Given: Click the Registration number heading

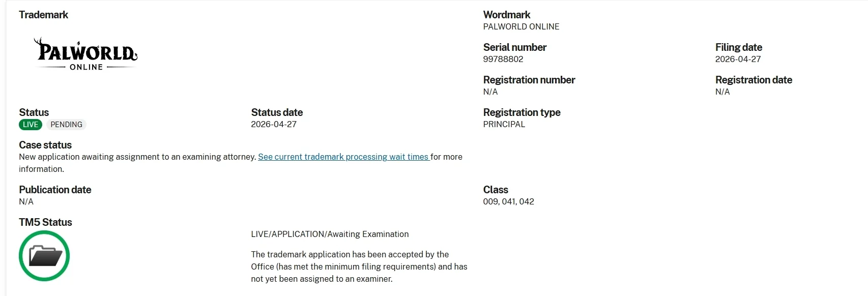Looking at the screenshot, I should click(529, 80).
